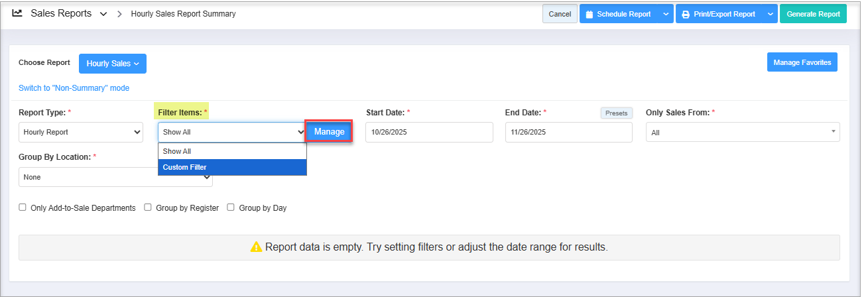This screenshot has width=868, height=297.
Task: Open the Presets button for dates
Action: [x=616, y=113]
